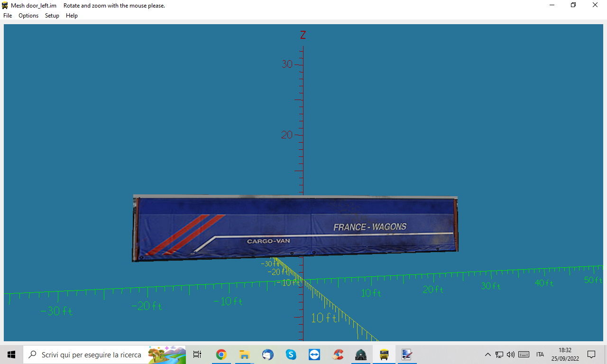Minimize the mesh viewer window
607x364 pixels.
point(552,5)
